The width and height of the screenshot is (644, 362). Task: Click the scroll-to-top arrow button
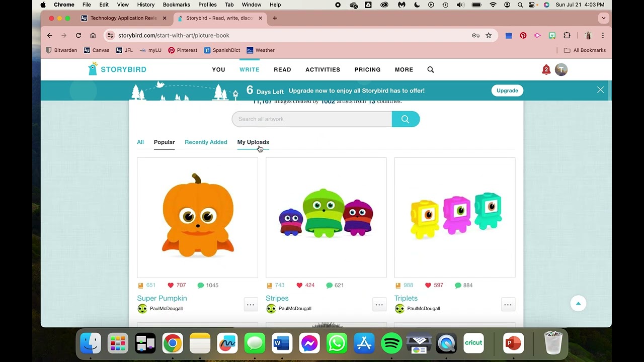click(x=578, y=303)
